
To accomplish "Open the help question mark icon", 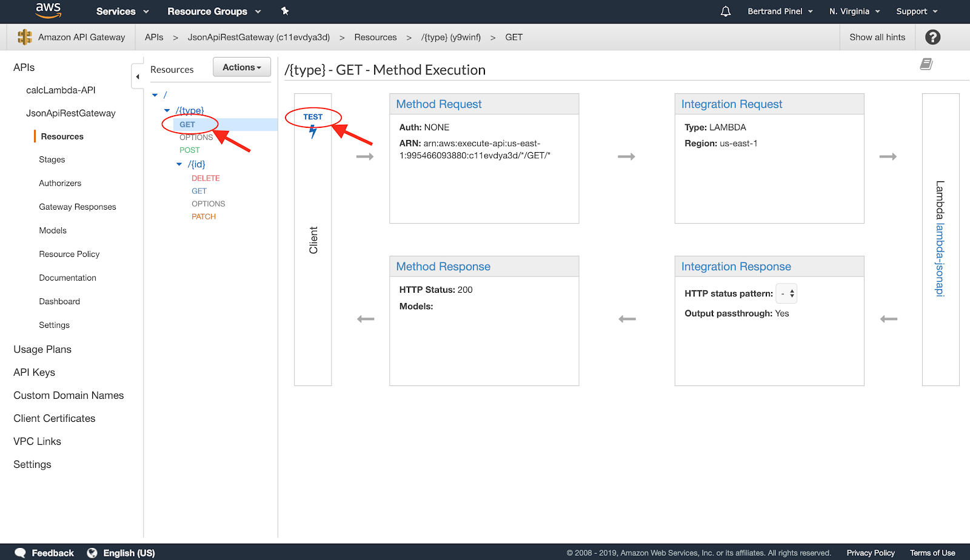I will [x=932, y=37].
